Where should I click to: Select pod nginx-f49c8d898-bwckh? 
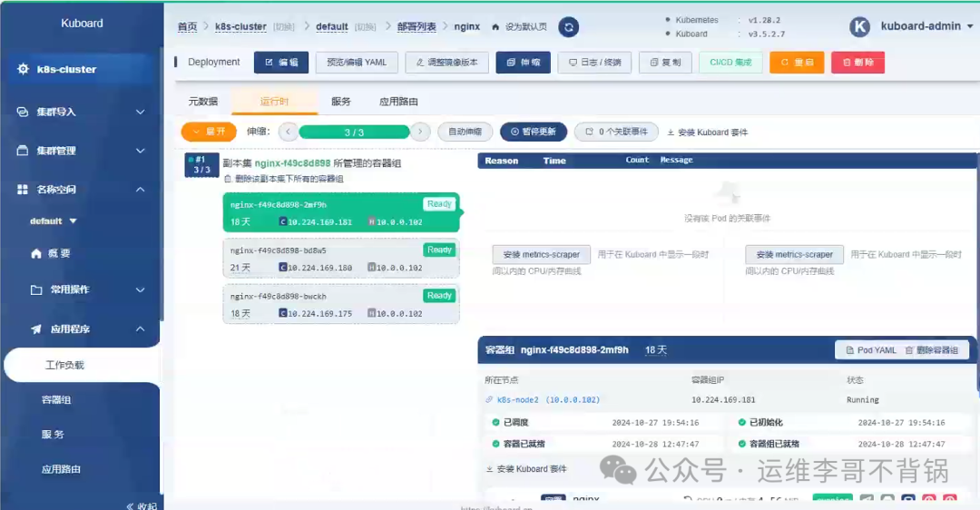[x=341, y=304]
